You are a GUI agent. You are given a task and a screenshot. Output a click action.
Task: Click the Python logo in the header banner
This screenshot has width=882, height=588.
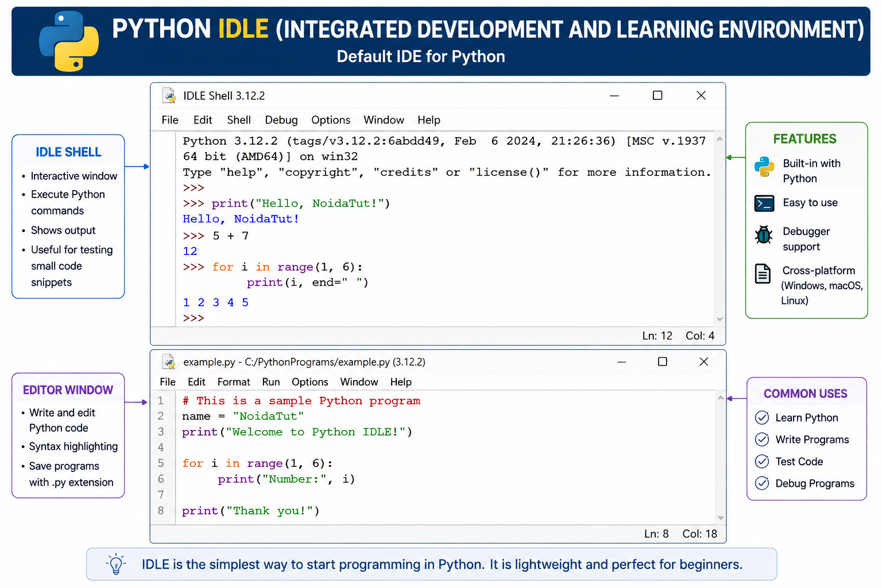69,41
